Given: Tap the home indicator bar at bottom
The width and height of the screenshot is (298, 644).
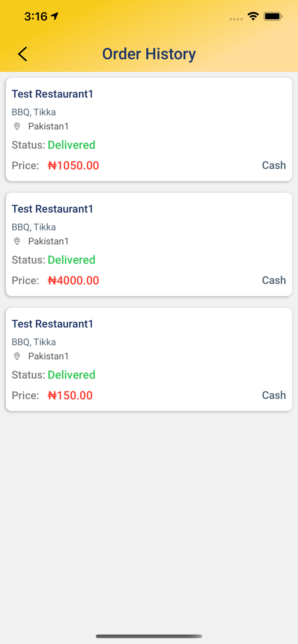Looking at the screenshot, I should tap(149, 636).
